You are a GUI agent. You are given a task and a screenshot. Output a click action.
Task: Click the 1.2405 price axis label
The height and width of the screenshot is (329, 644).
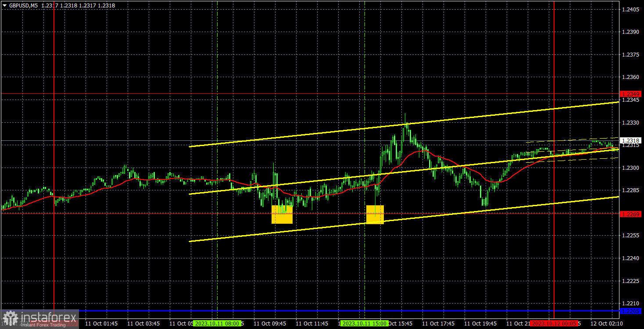pos(631,9)
